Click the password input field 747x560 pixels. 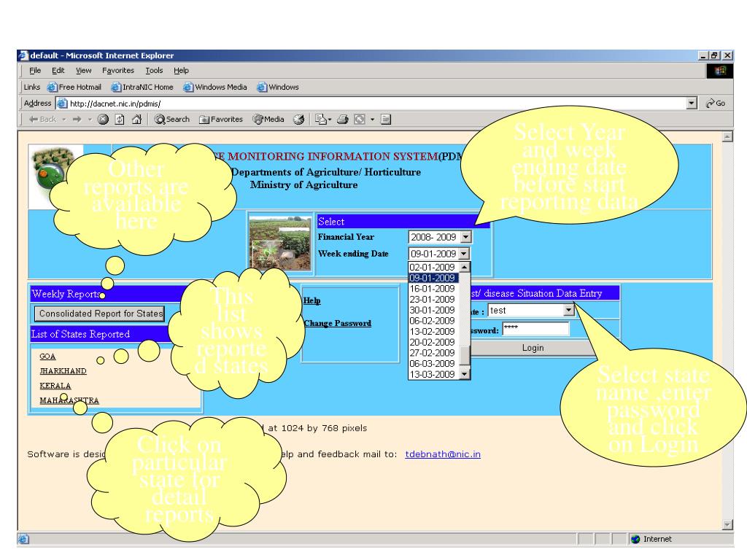click(536, 329)
